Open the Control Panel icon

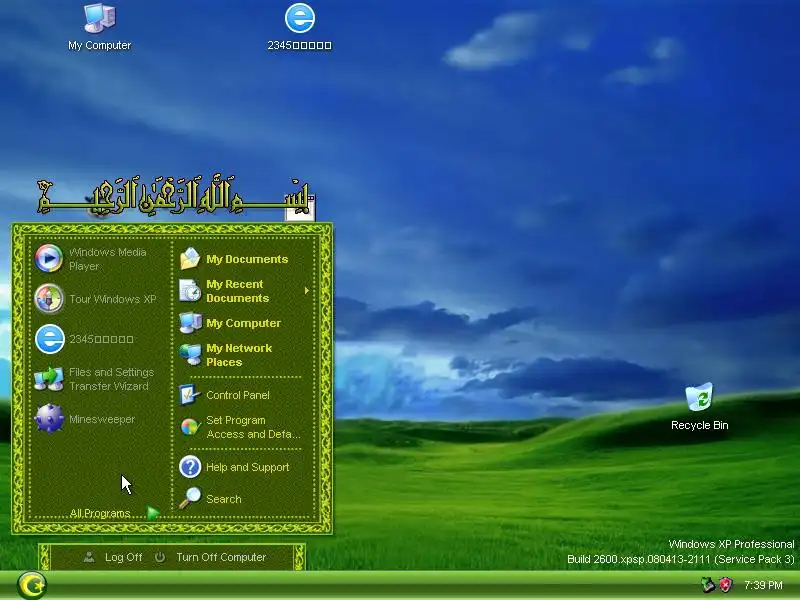tap(189, 395)
